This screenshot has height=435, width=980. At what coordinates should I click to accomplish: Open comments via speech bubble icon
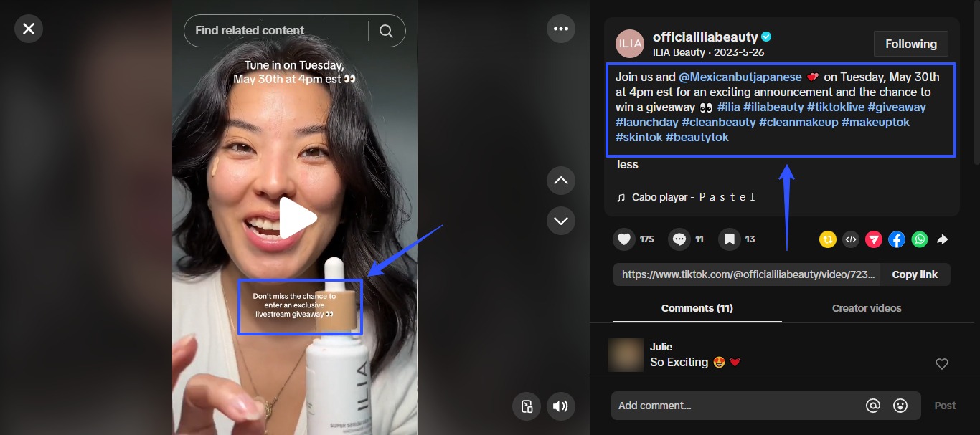[x=679, y=239]
